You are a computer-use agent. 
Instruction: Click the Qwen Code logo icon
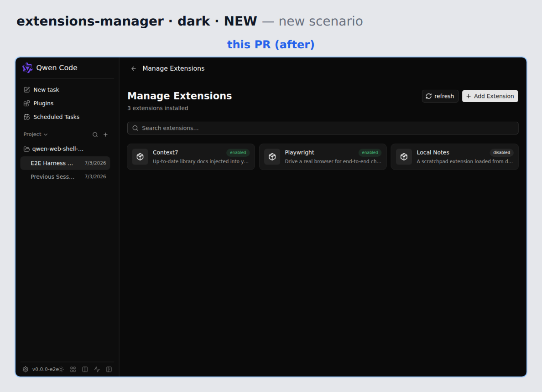point(27,68)
